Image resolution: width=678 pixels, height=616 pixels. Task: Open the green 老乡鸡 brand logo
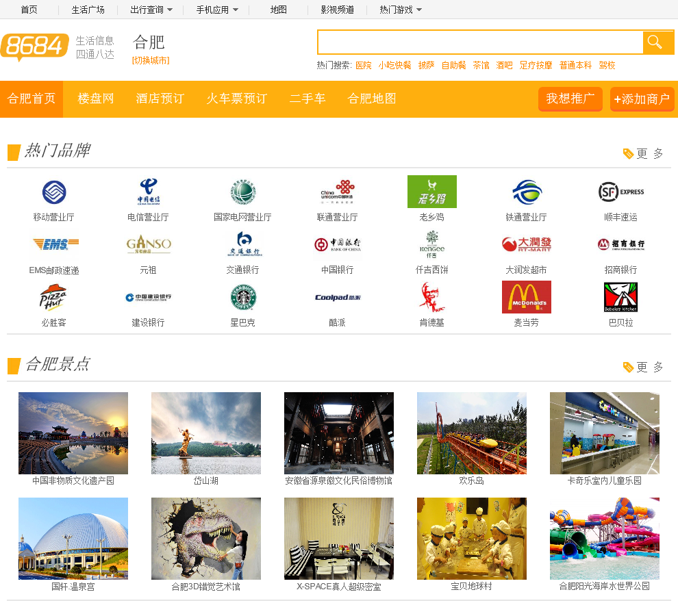pyautogui.click(x=432, y=192)
